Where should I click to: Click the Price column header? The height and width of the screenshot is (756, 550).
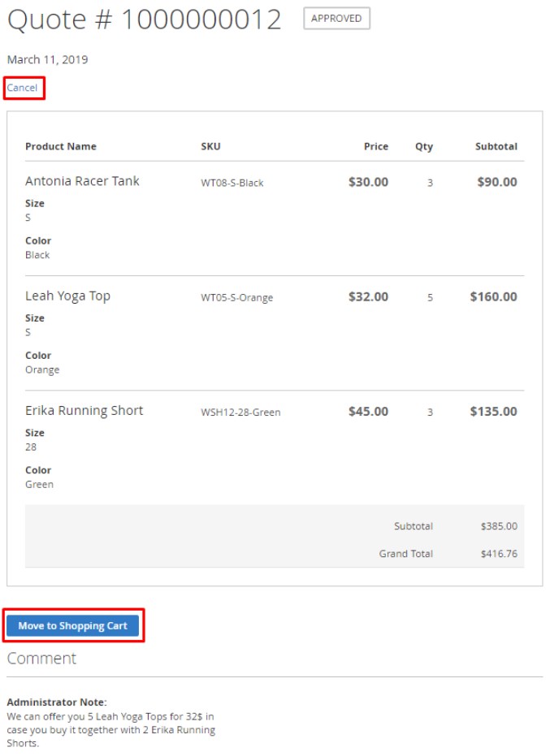pos(375,146)
